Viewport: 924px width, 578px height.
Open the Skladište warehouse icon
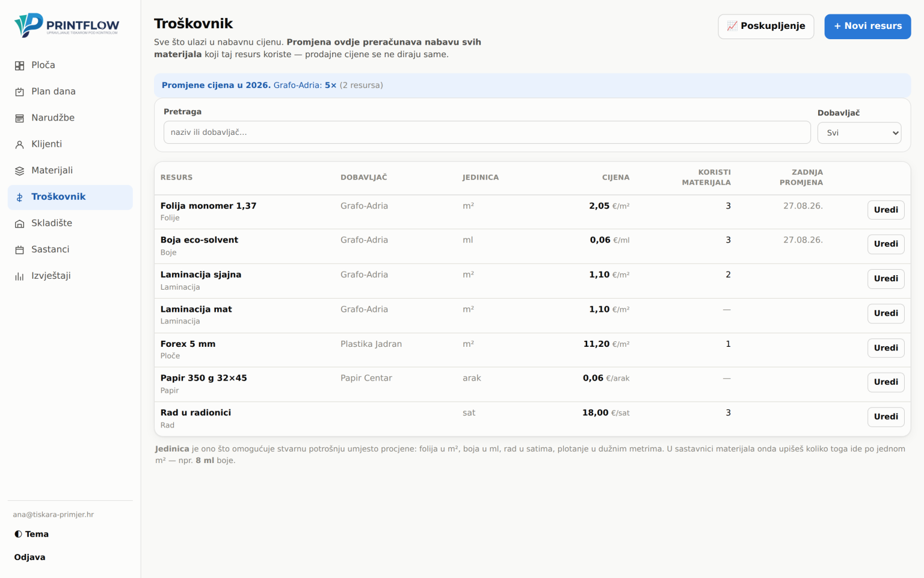coord(20,223)
